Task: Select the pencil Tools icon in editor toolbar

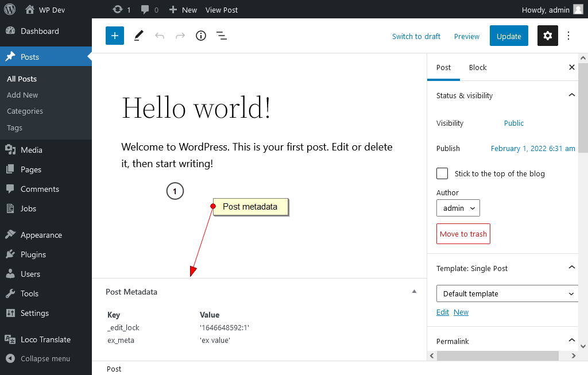Action: 138,36
